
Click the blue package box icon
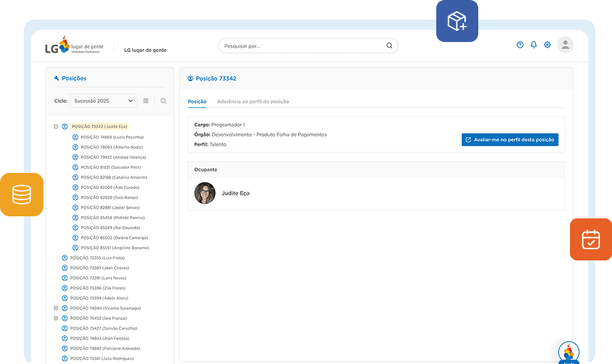(x=457, y=21)
